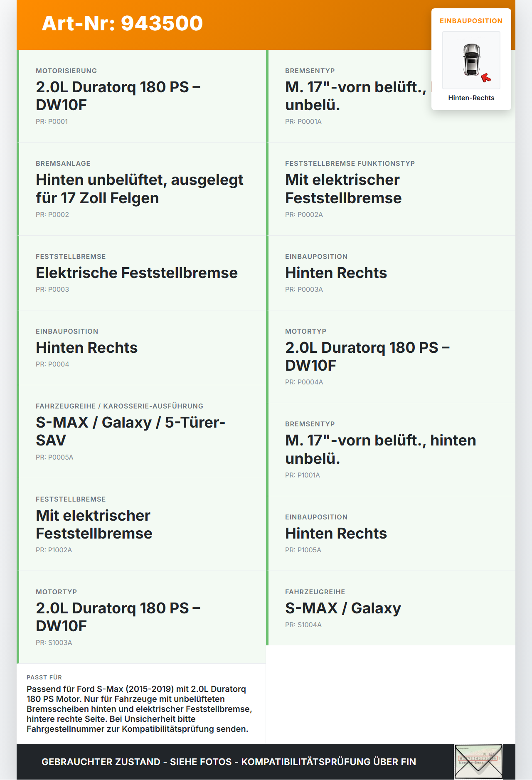Screen dimensions: 532x780
Task: Click the car installation position icon
Action: (x=471, y=60)
